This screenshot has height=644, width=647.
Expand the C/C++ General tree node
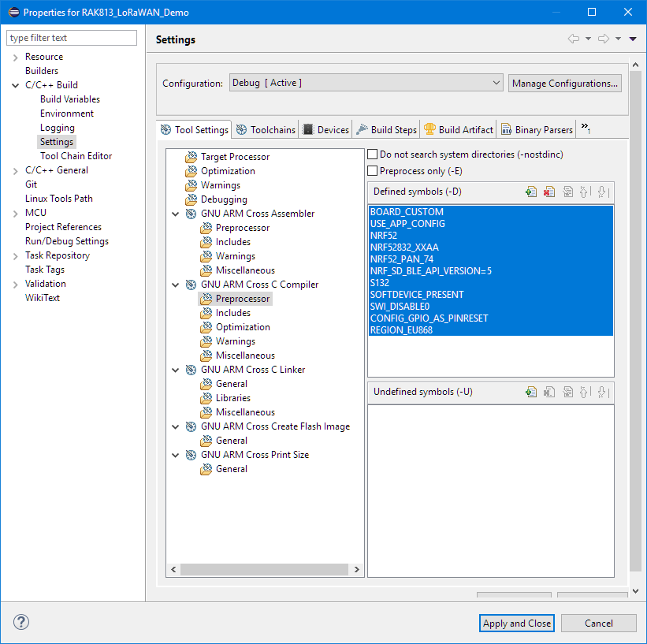[x=15, y=170]
